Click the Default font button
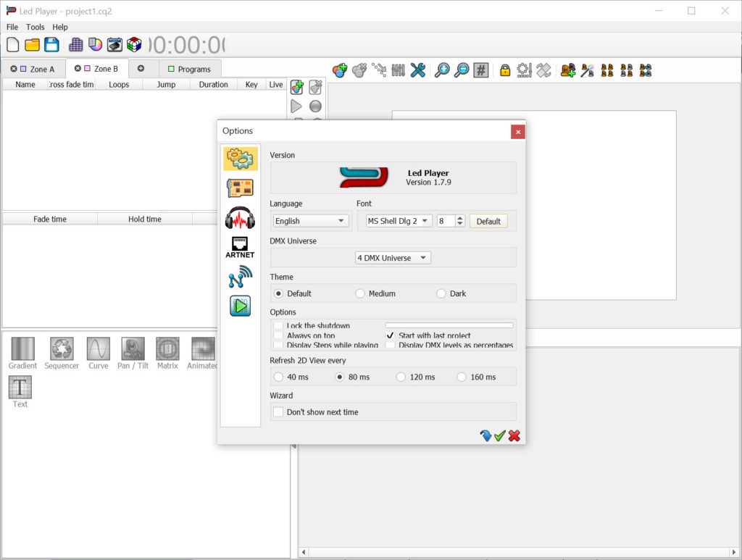Screen dimensions: 742x560 coord(488,221)
